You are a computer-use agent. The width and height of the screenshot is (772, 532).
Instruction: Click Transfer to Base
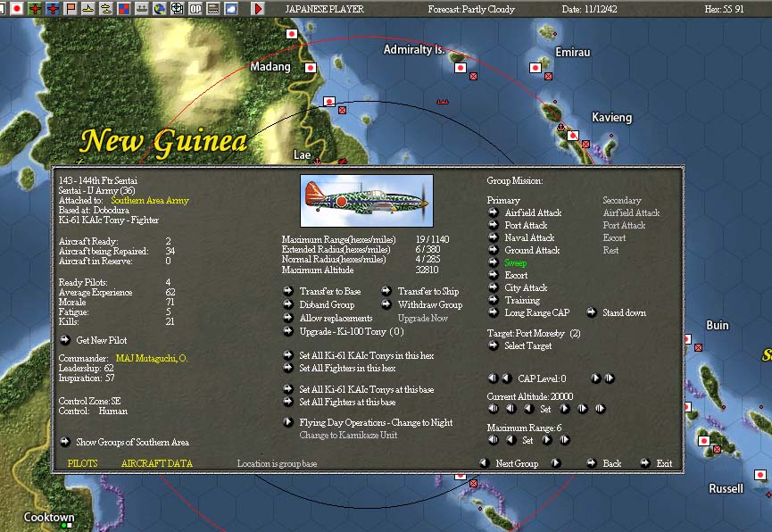pos(330,292)
